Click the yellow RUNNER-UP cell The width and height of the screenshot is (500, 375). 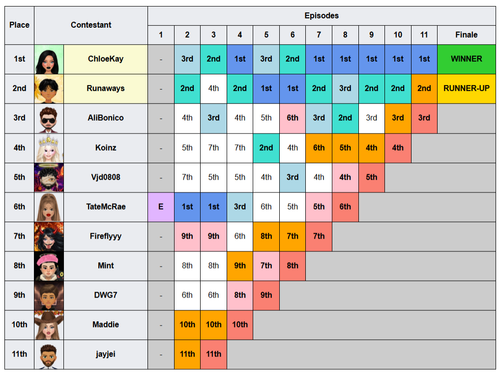tap(466, 89)
